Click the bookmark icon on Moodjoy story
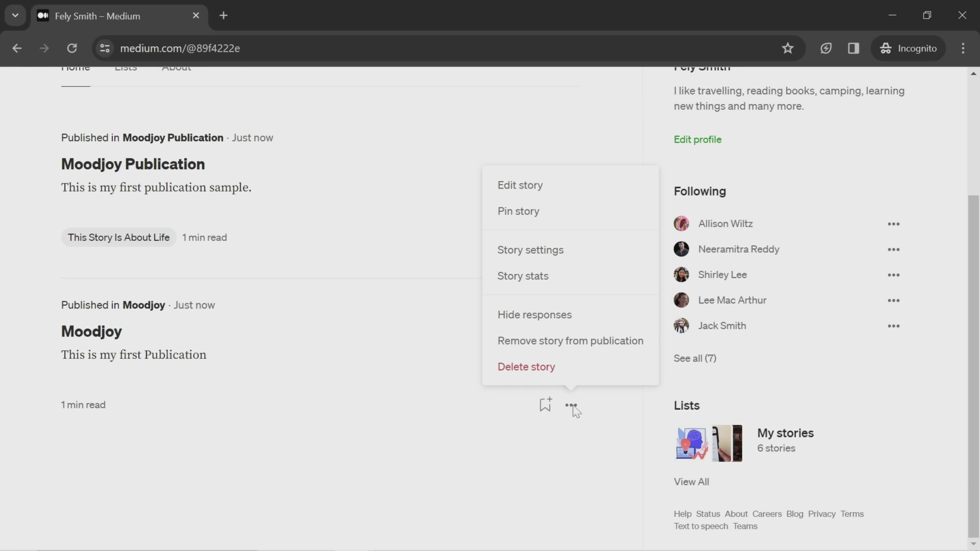Viewport: 980px width, 551px height. pos(545,404)
